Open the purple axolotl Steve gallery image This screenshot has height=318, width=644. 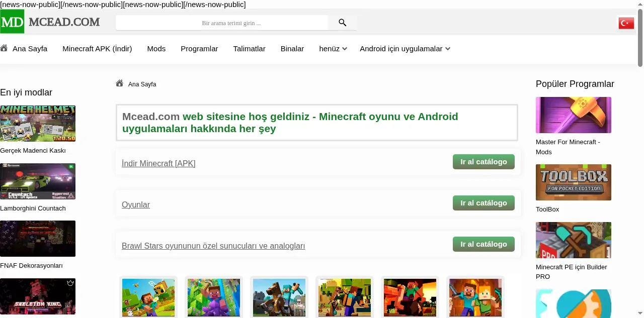(214, 297)
